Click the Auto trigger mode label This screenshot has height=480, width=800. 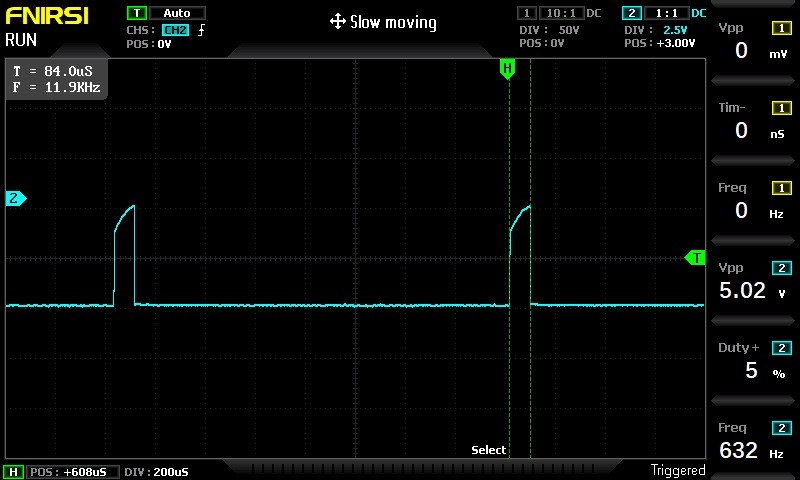tap(177, 13)
